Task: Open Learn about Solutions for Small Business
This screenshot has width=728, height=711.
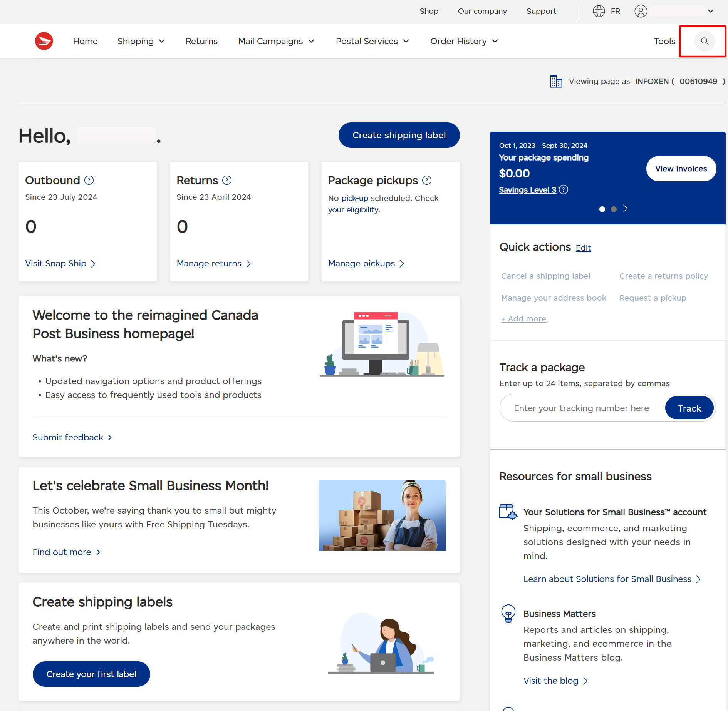Action: coord(612,579)
